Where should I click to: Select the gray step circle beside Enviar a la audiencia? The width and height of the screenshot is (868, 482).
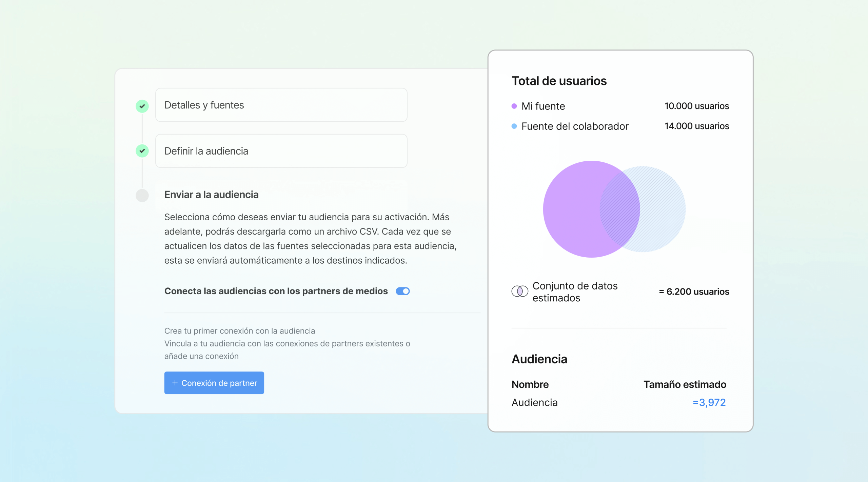click(142, 195)
